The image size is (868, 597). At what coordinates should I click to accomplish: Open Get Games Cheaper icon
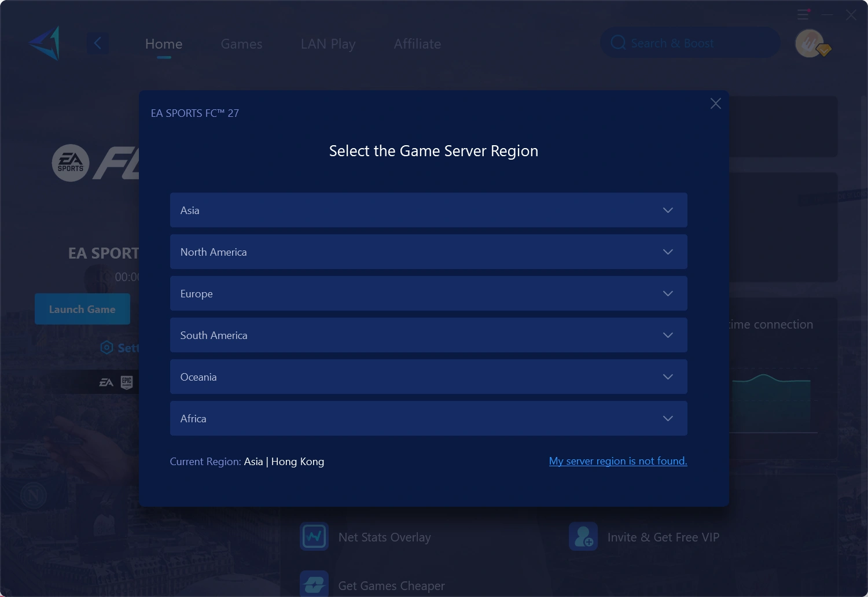314,583
